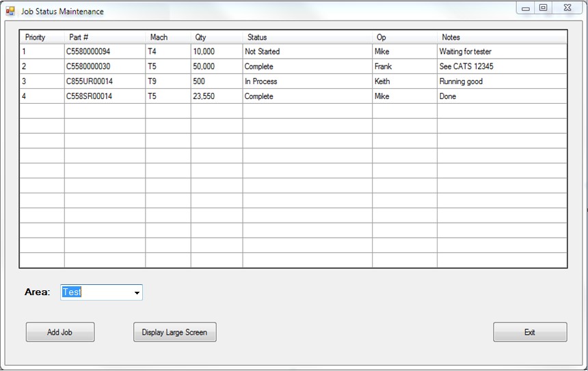Click the Exit button
Screen dimensions: 588x371
pyautogui.click(x=530, y=332)
